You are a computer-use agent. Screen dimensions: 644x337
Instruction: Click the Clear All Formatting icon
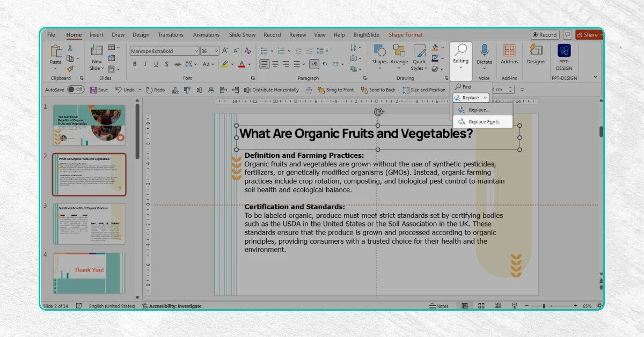pyautogui.click(x=247, y=51)
